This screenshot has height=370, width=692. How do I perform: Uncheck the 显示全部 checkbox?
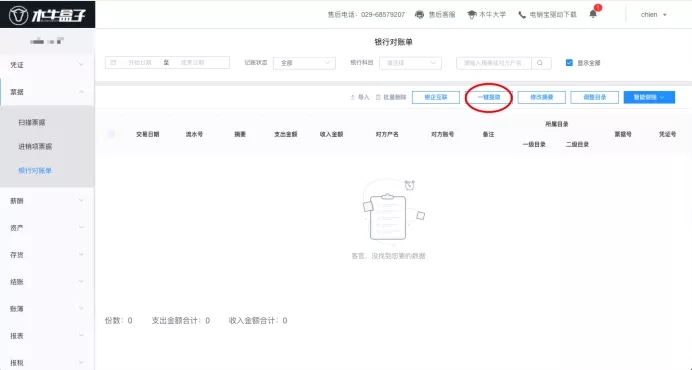[x=569, y=63]
